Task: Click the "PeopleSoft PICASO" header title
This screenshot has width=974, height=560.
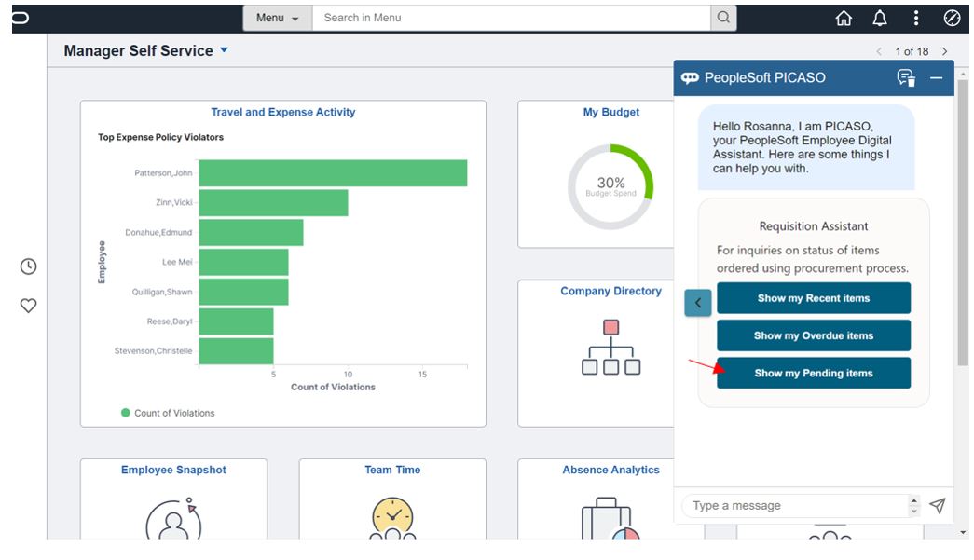Action: 764,78
